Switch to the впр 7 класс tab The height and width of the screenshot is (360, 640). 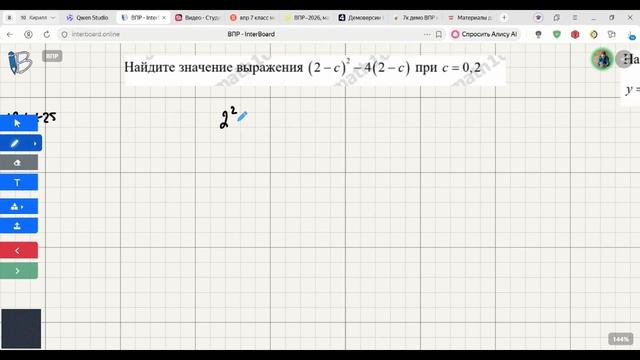click(252, 18)
